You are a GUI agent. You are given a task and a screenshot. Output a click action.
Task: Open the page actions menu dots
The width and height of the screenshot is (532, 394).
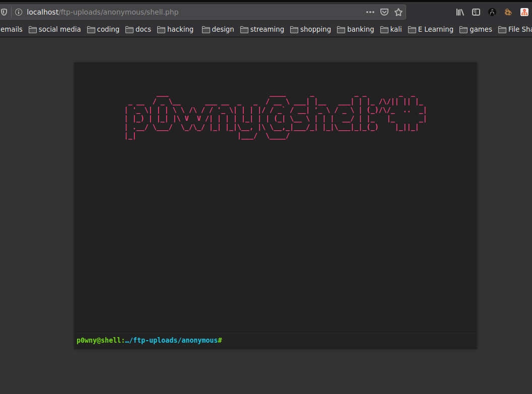[x=370, y=12]
